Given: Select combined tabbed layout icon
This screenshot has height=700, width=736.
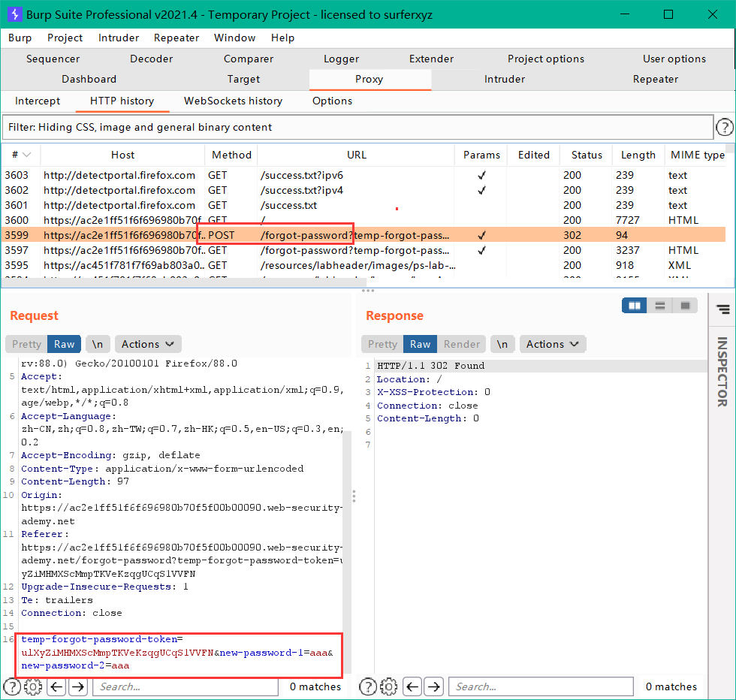Looking at the screenshot, I should coord(685,306).
